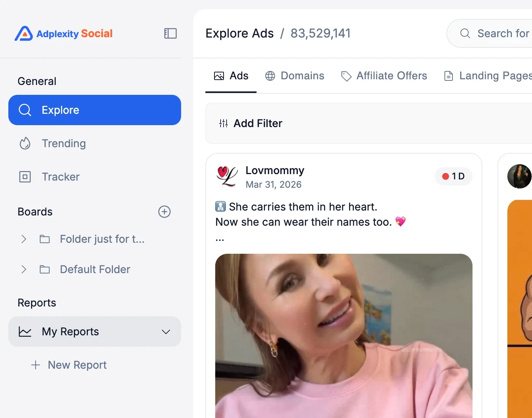Click the Mar 31, 2026 date

click(x=274, y=185)
